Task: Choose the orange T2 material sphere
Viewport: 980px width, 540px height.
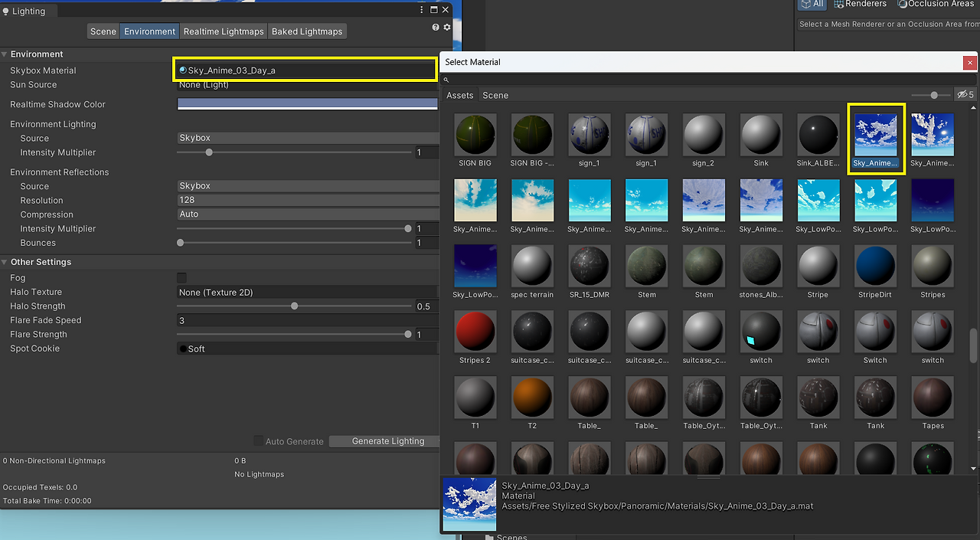Action: [x=532, y=398]
